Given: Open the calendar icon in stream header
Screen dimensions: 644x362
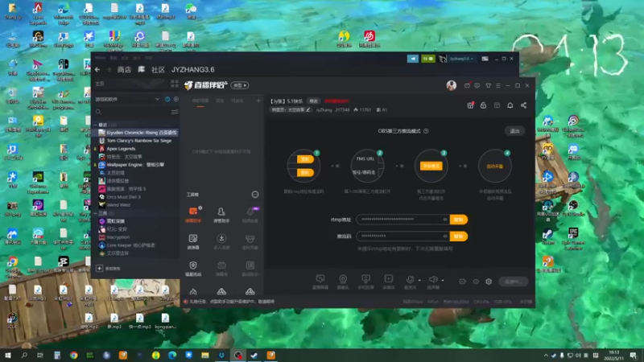Looking at the screenshot, I should tap(497, 105).
